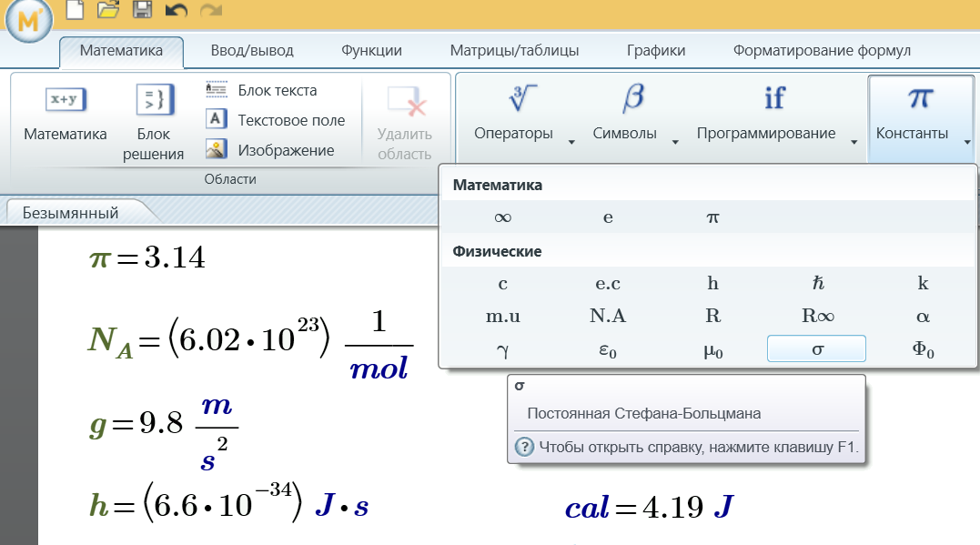Click the Области group label
The height and width of the screenshot is (545, 980).
pyautogui.click(x=230, y=179)
